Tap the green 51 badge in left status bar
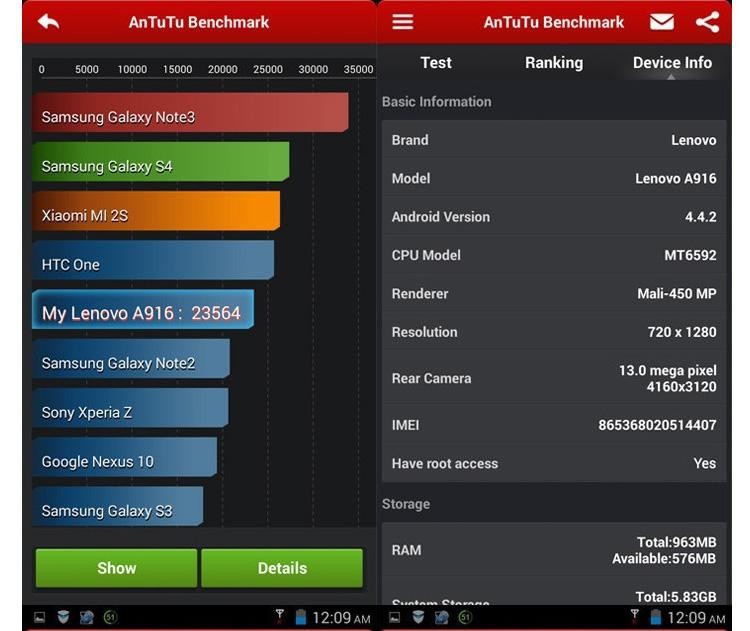This screenshot has width=750, height=631. coord(110,618)
